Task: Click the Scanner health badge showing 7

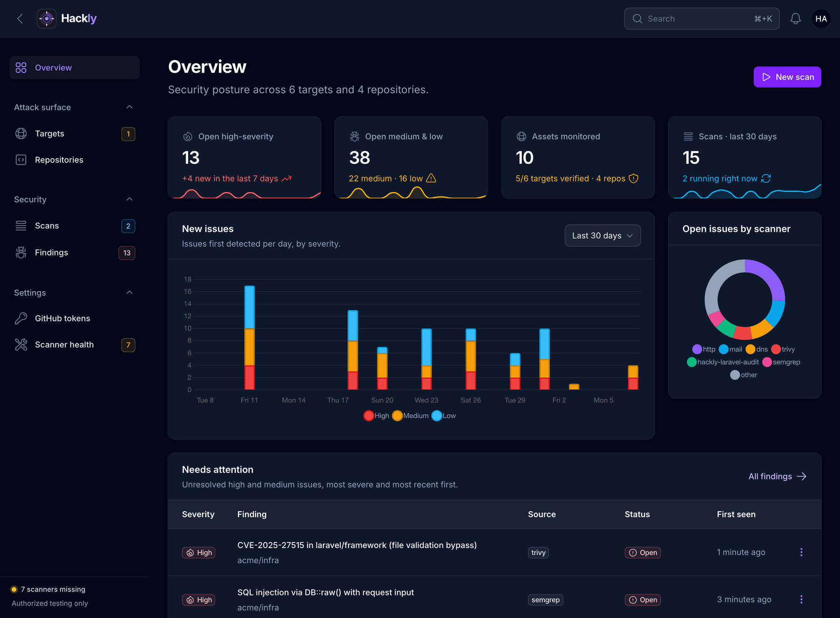Action: coord(128,345)
